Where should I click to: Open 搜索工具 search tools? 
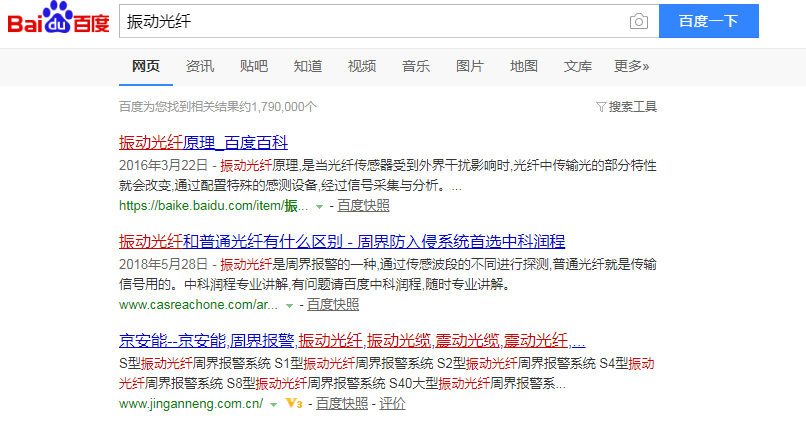tap(632, 107)
